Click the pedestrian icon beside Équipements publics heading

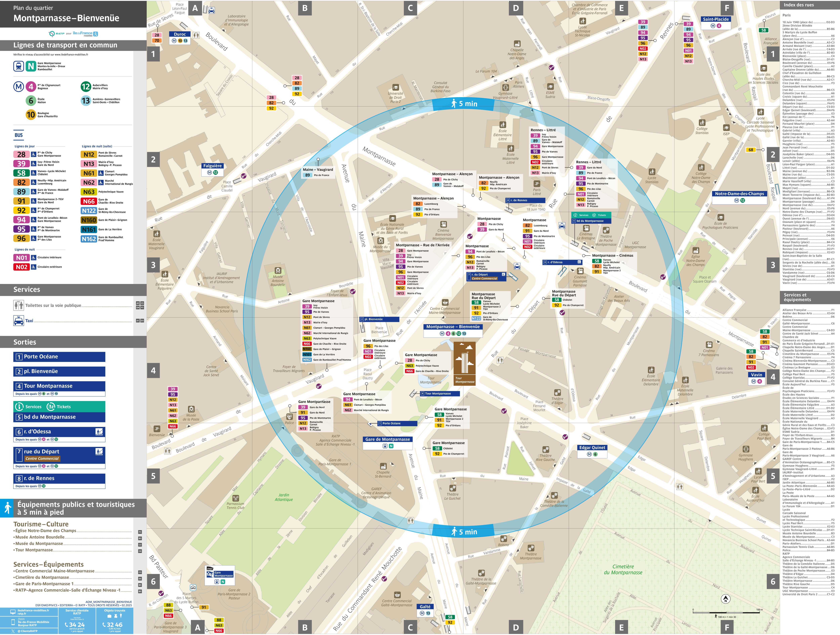(x=8, y=508)
